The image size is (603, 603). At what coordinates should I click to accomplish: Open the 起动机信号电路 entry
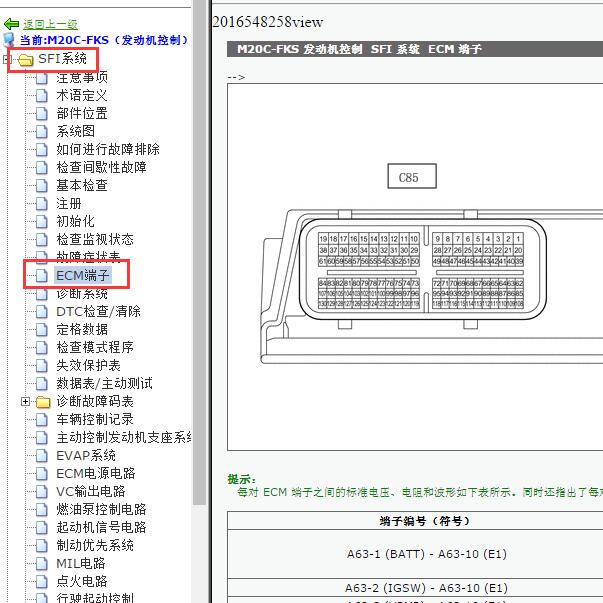click(x=101, y=528)
